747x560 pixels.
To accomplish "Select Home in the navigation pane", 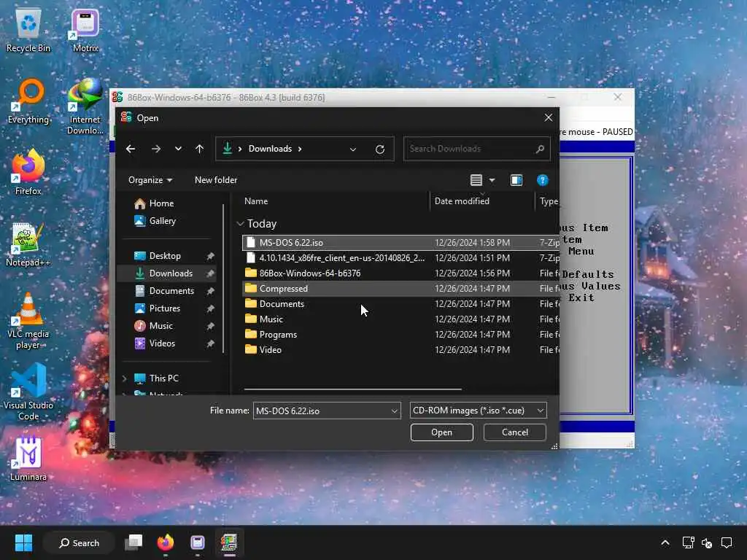I will click(161, 203).
